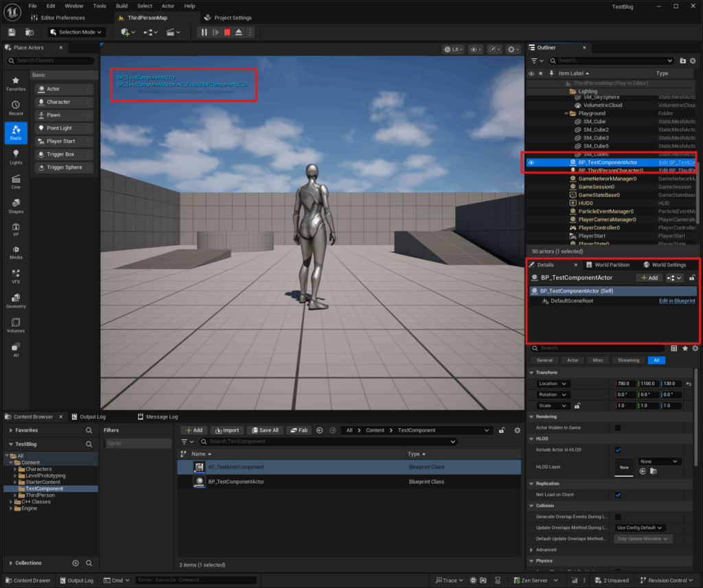Click Save All in Content Browser
The width and height of the screenshot is (703, 588).
(266, 430)
